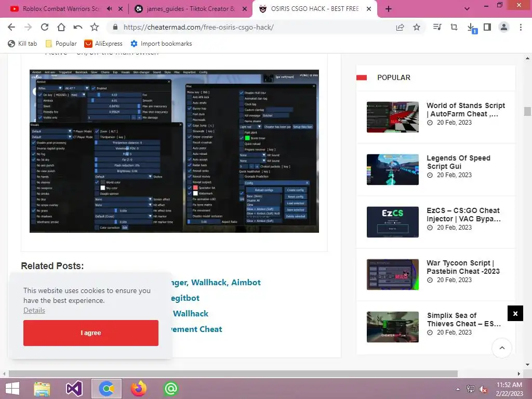Click the star icon left of address bar
This screenshot has width=532, height=399.
(95, 27)
